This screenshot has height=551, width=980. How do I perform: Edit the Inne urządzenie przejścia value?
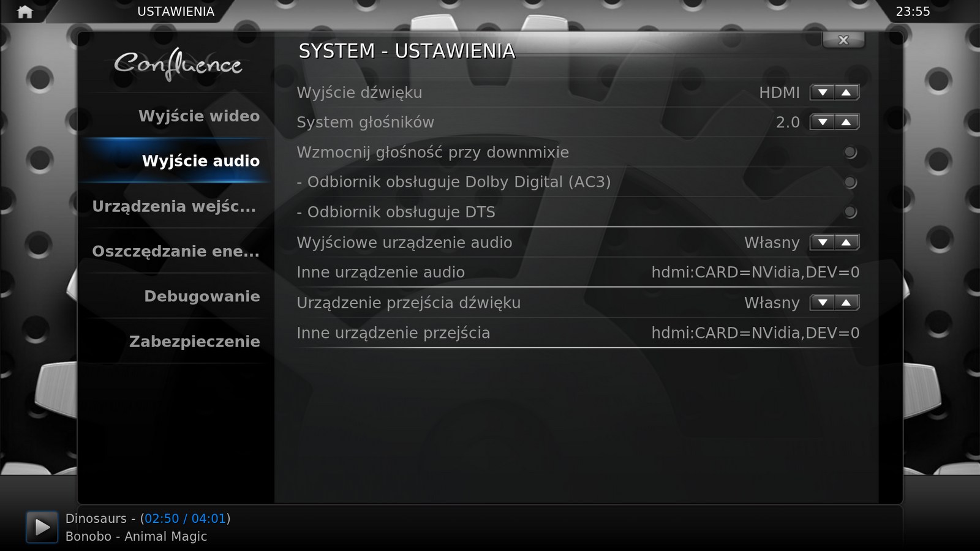(x=578, y=333)
